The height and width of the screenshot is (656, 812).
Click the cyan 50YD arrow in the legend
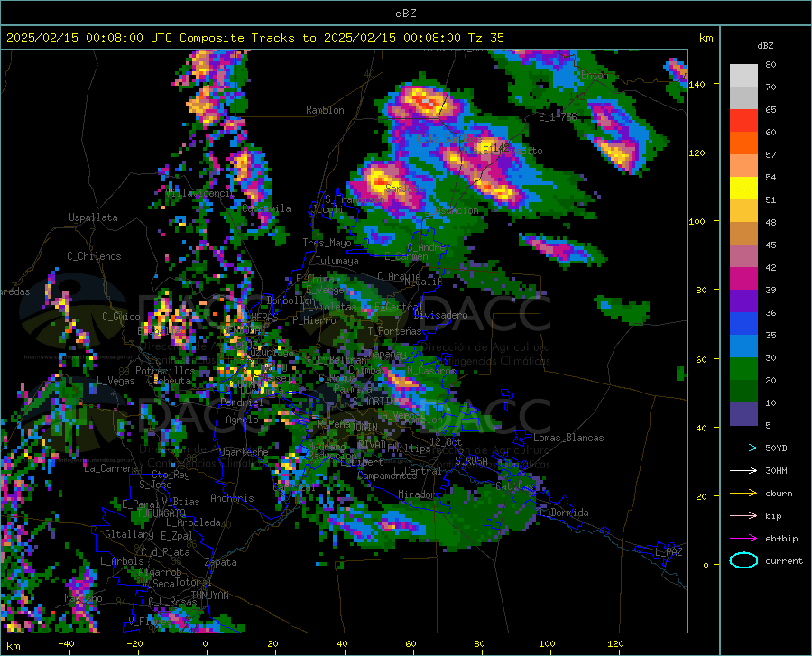(743, 448)
